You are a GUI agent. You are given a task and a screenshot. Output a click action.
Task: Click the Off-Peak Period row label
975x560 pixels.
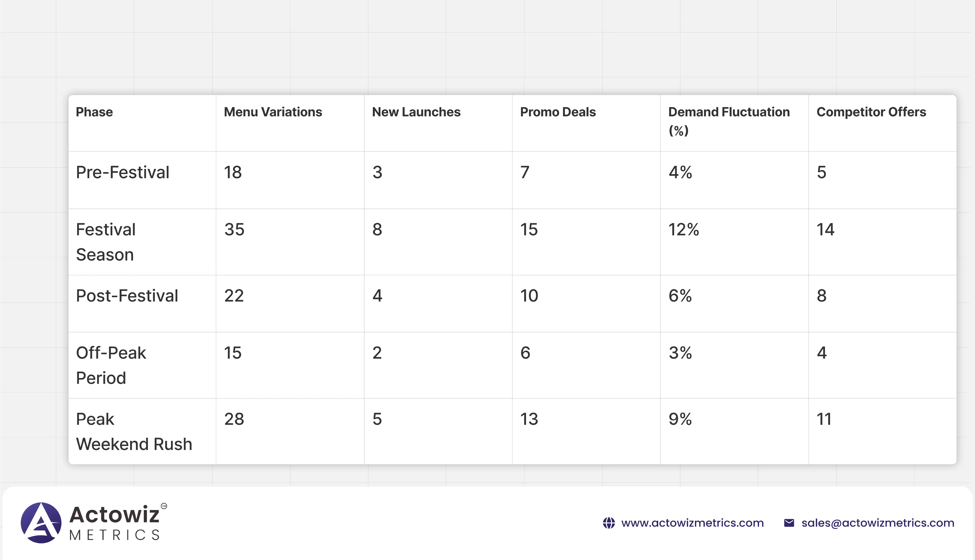111,365
